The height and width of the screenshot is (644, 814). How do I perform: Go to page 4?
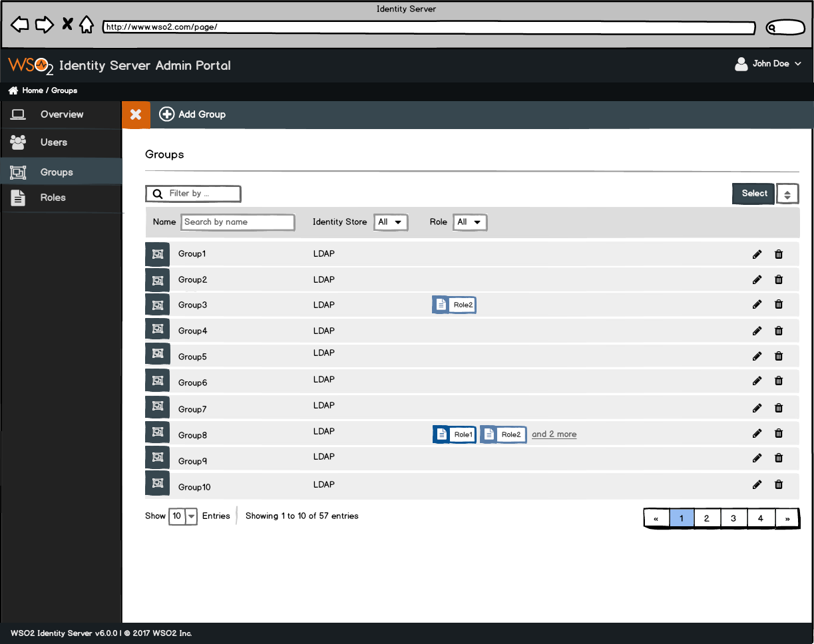click(760, 518)
